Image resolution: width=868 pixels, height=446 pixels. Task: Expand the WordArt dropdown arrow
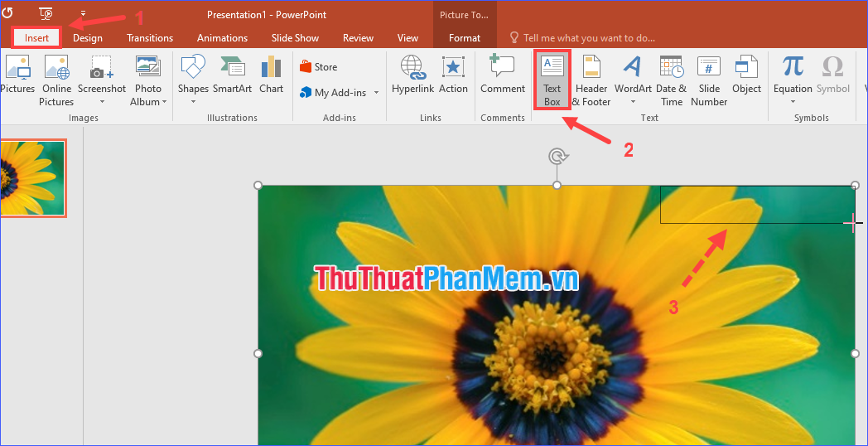coord(633,102)
